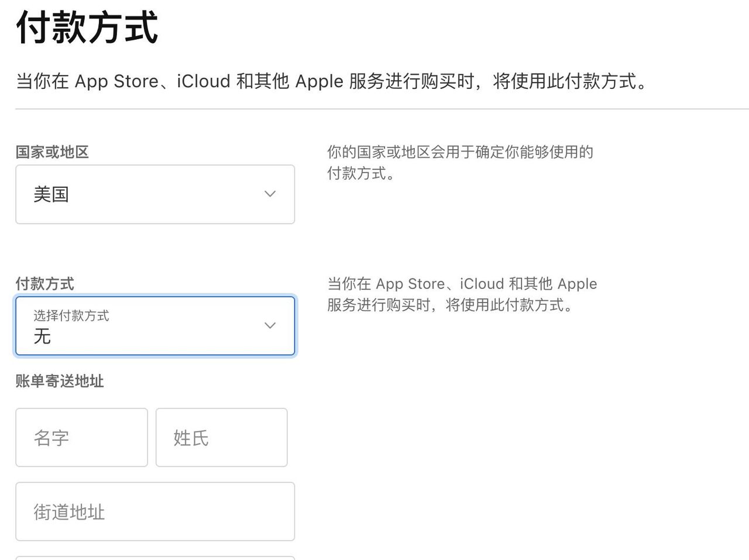Click the description sentence under the page heading
Image resolution: width=749 pixels, height=560 pixels.
pyautogui.click(x=332, y=81)
